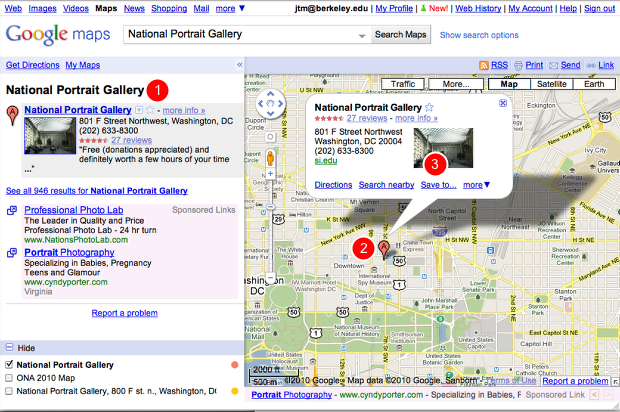The image size is (620, 412).
Task: Click the yellow dot beside 800 F st layer
Action: pos(234,391)
